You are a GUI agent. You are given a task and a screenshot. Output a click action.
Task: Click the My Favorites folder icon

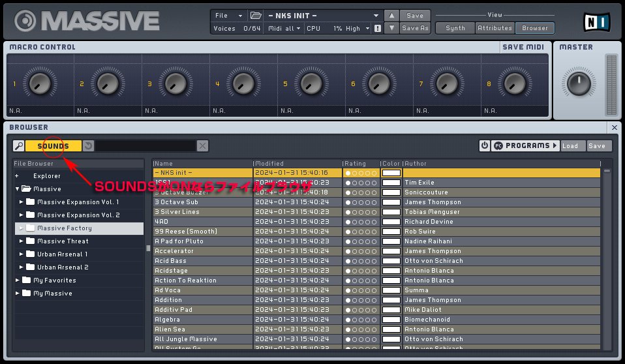click(x=26, y=281)
